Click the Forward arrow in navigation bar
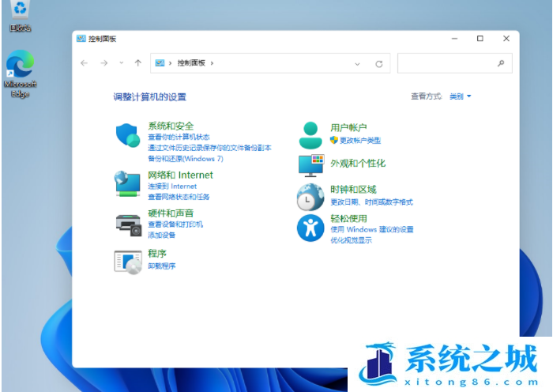This screenshot has height=392, width=553. tap(104, 63)
